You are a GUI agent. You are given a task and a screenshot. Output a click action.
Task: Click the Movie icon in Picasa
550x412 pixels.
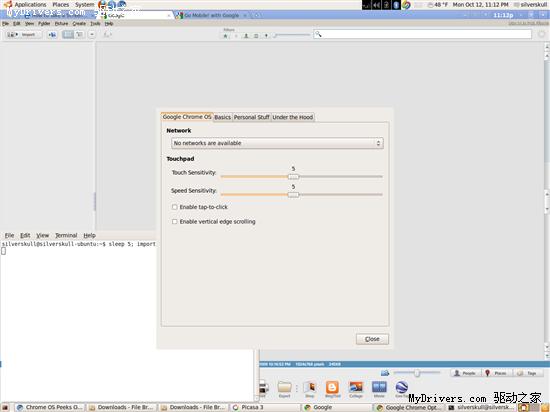[379, 389]
